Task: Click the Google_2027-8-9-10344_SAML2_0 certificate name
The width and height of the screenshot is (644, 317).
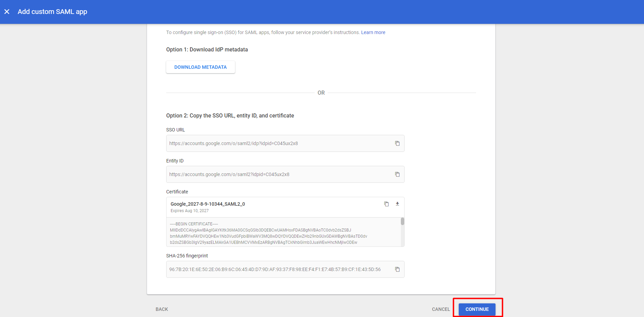Action: [x=207, y=204]
